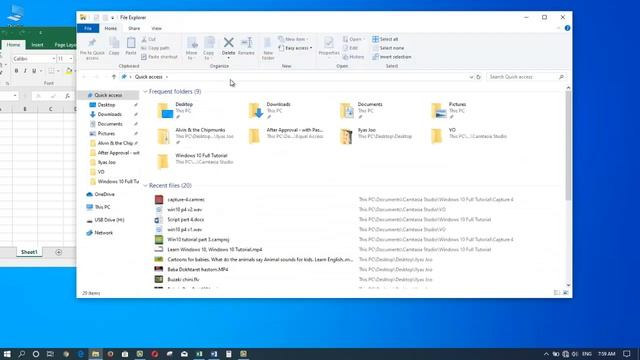
Task: Select the Downloads frequent folder
Action: pos(270,110)
